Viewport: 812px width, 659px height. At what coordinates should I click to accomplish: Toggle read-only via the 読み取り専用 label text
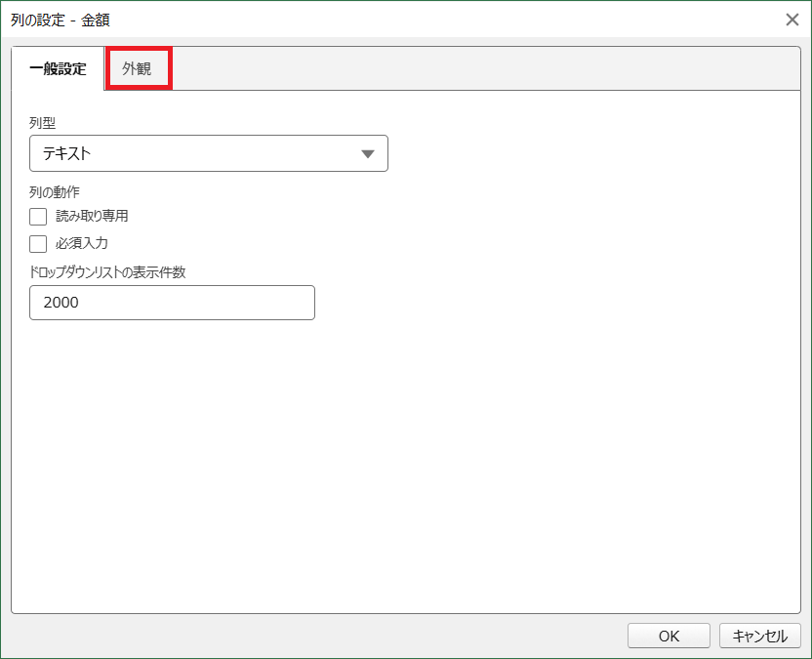tap(92, 216)
